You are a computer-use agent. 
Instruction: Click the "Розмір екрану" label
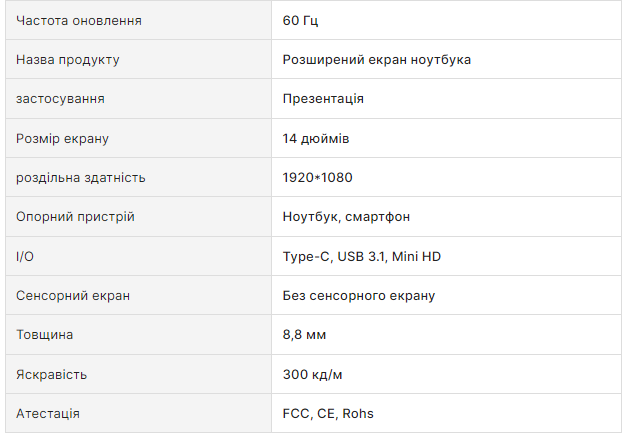[x=62, y=138]
